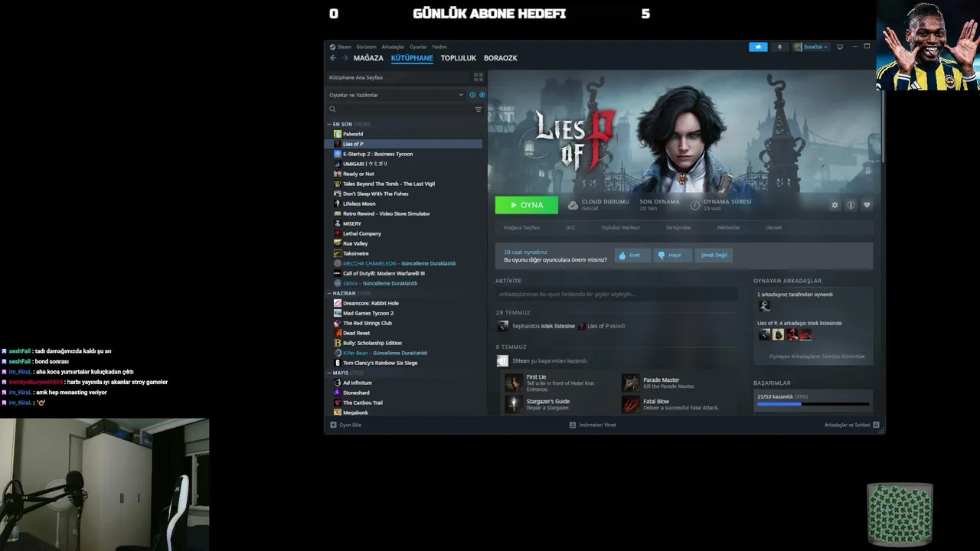980x551 pixels.
Task: Open the advanced filter options icon
Action: (479, 109)
